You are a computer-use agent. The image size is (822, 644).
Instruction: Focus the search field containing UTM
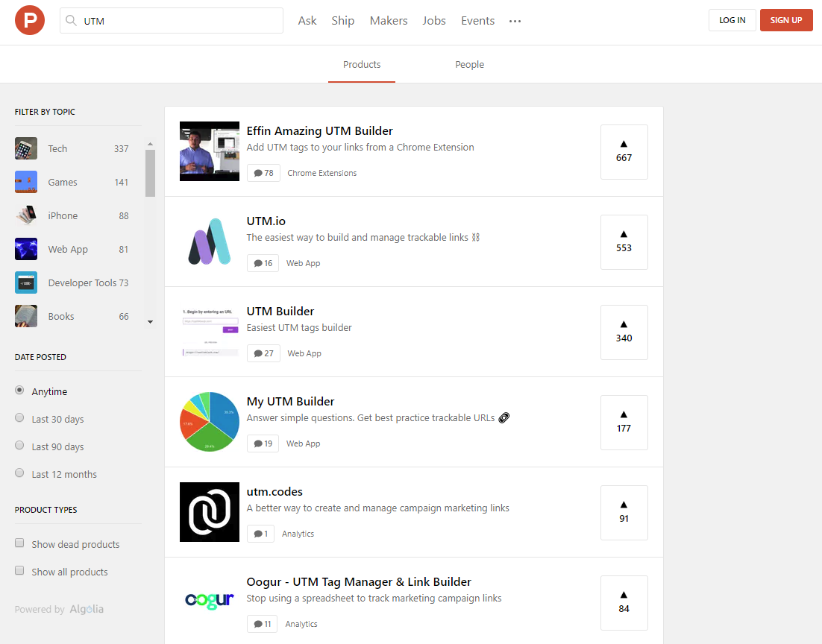point(172,20)
